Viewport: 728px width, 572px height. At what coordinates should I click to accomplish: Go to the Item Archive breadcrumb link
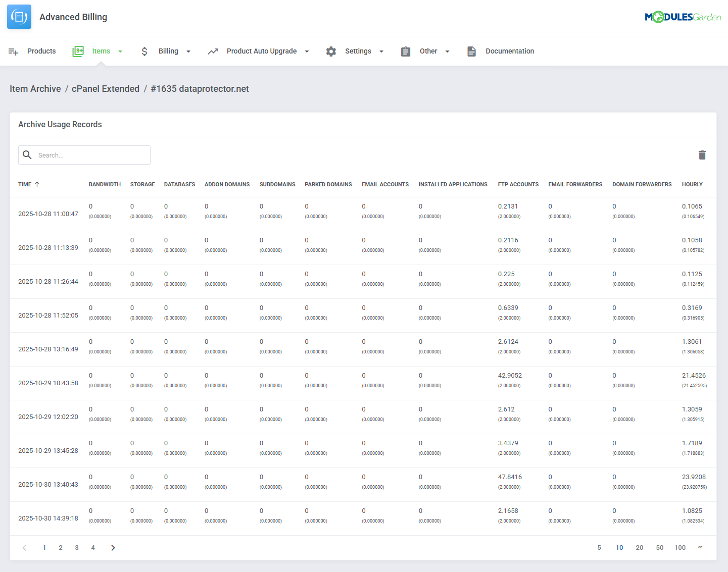tap(35, 88)
